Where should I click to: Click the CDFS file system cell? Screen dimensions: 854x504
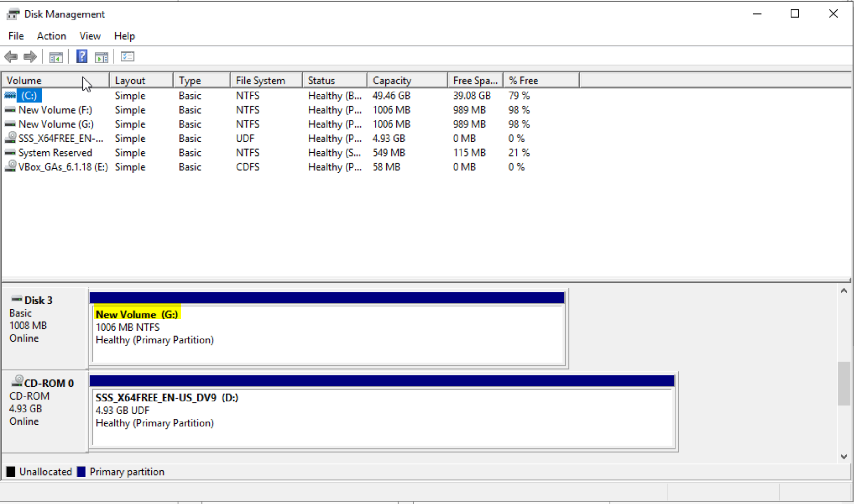[248, 167]
